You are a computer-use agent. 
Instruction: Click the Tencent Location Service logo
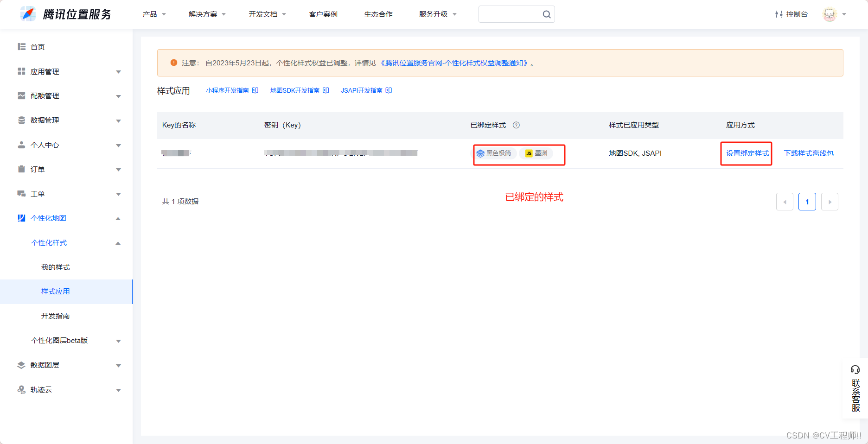(66, 14)
